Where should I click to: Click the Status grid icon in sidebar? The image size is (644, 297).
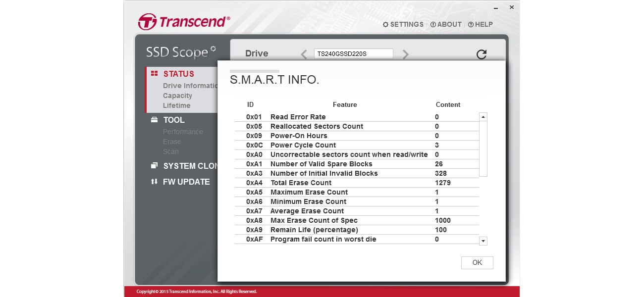[154, 74]
